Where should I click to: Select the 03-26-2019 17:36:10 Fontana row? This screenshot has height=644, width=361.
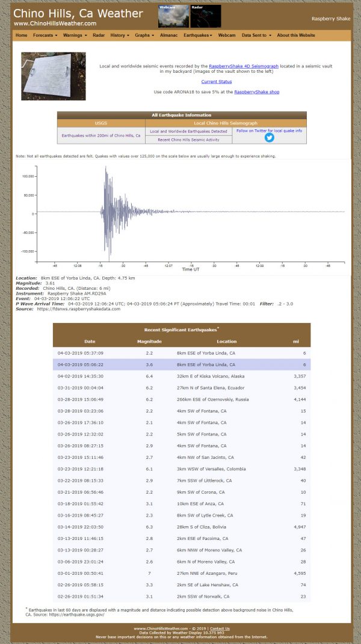click(182, 423)
